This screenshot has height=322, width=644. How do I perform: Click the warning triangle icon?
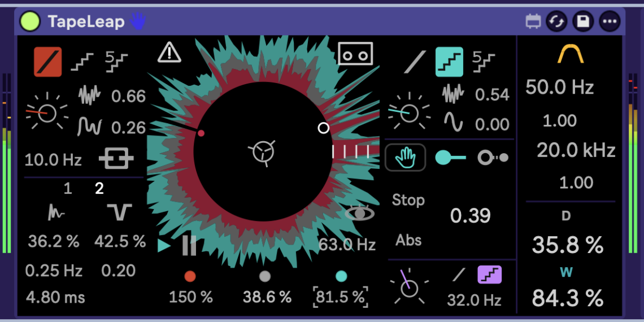pos(169,53)
